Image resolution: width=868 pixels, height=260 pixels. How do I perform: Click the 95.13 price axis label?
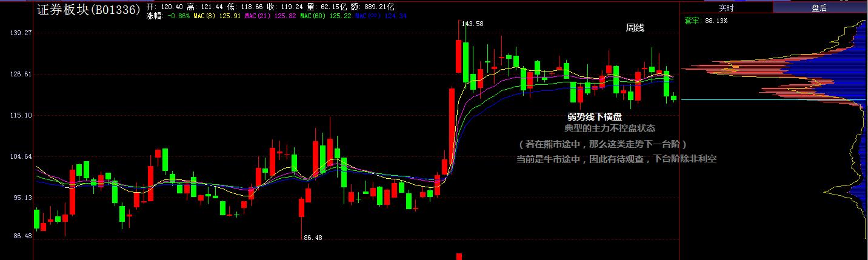tap(22, 198)
